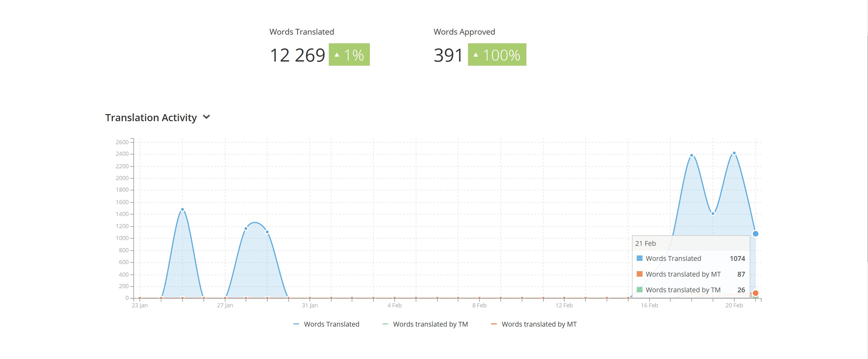Select the blue peak point near 2400 on 20 Feb
Viewport: 868px width, 359px height.
coord(734,153)
